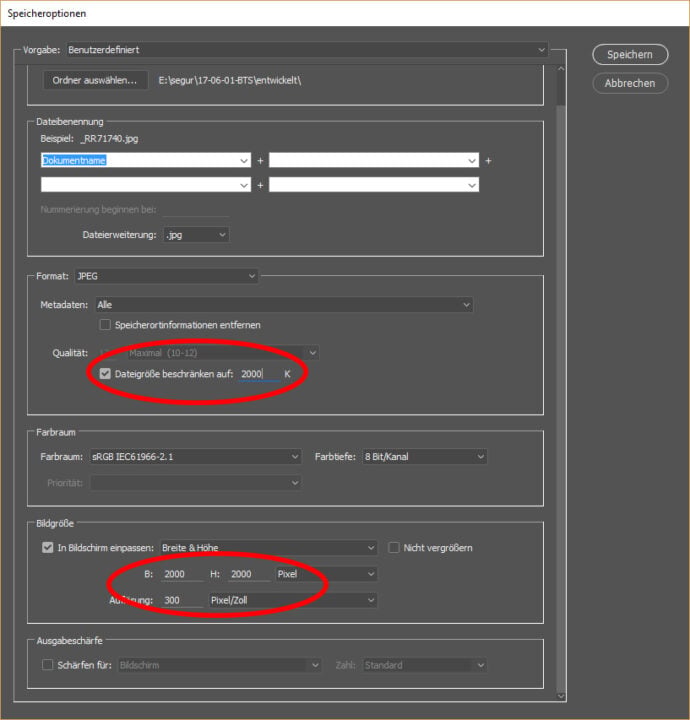
Task: Open the Farbraum sRGB dropdown
Action: [196, 456]
